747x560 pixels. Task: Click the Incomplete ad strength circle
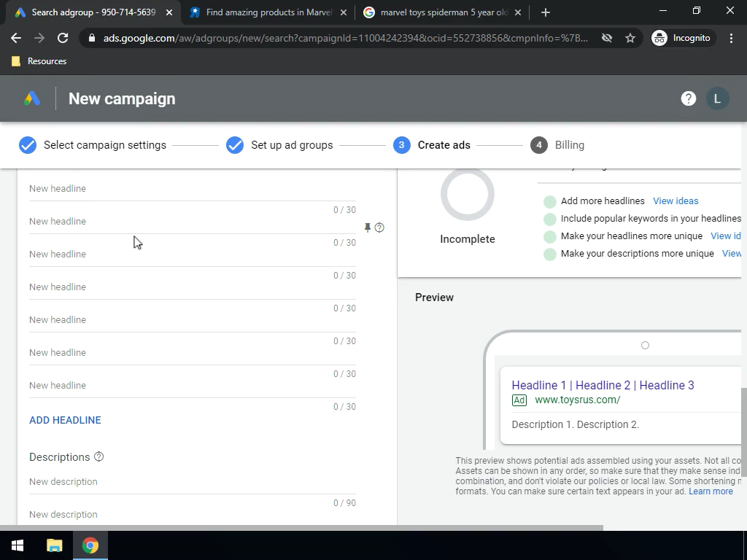[x=468, y=194]
